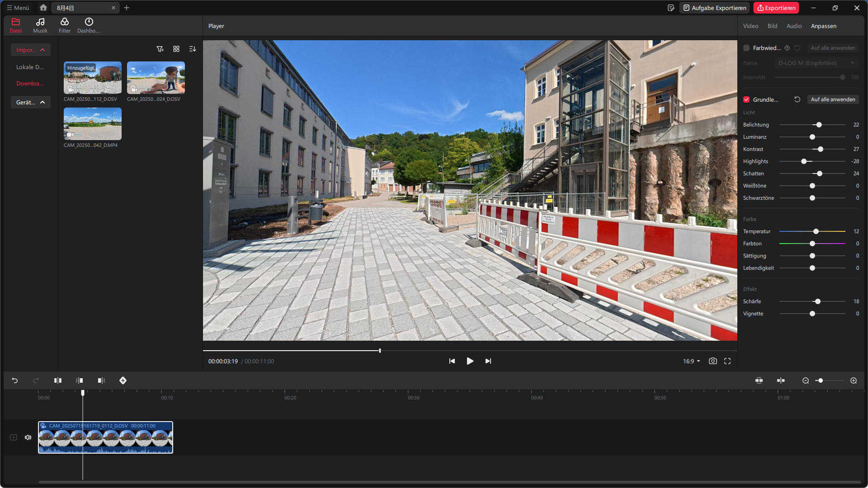
Task: Click the keyframe diamond icon in timeline toolbar
Action: click(x=123, y=380)
